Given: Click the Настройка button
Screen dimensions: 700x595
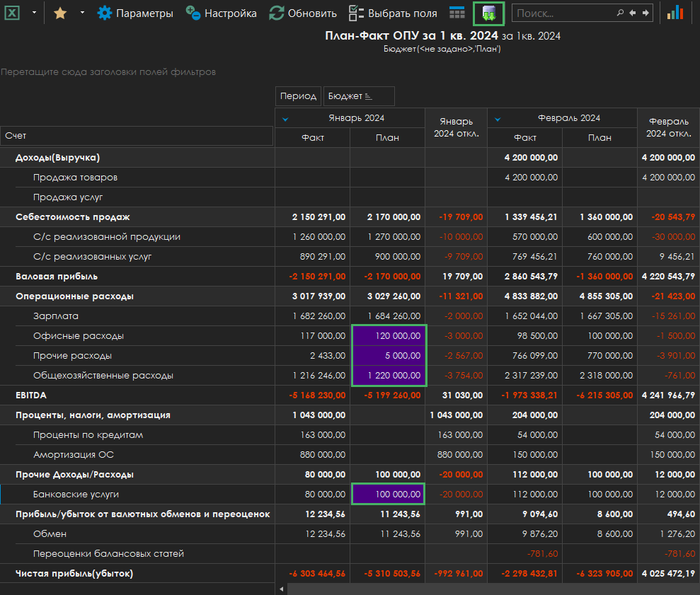Looking at the screenshot, I should 222,13.
